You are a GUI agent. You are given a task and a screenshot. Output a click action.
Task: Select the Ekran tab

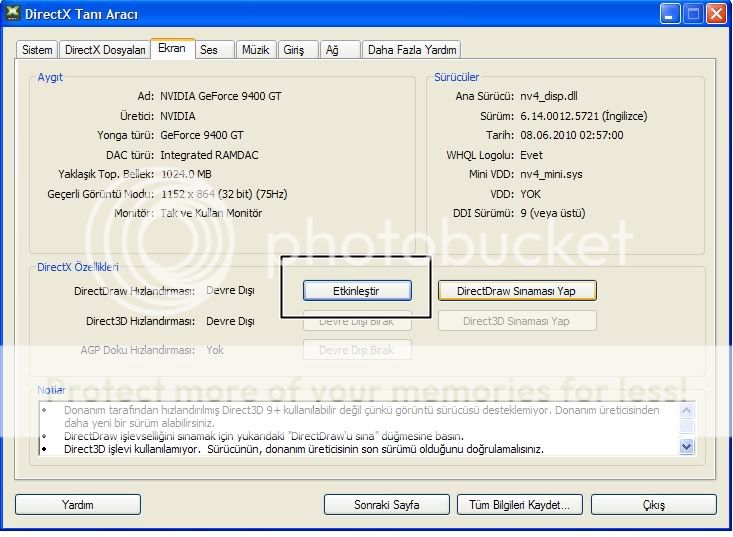click(x=172, y=49)
